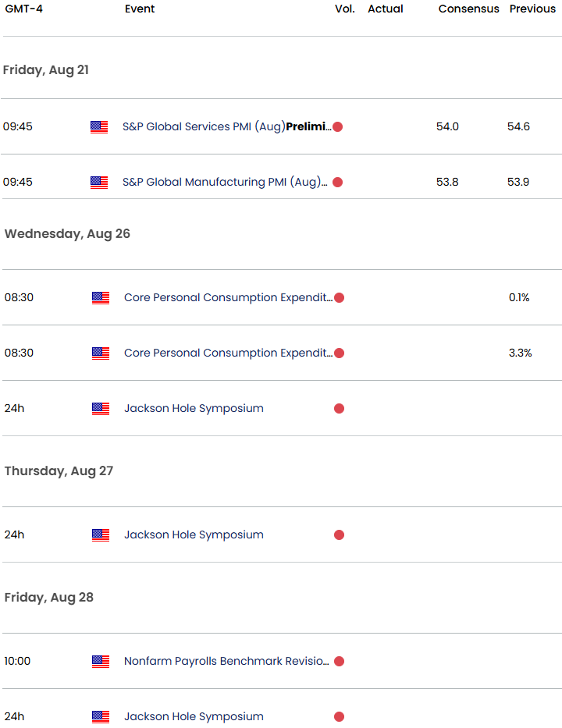Viewport: 562px width, 728px height.
Task: Click the red volatility dot for Manufacturing PMI
Action: [x=338, y=182]
